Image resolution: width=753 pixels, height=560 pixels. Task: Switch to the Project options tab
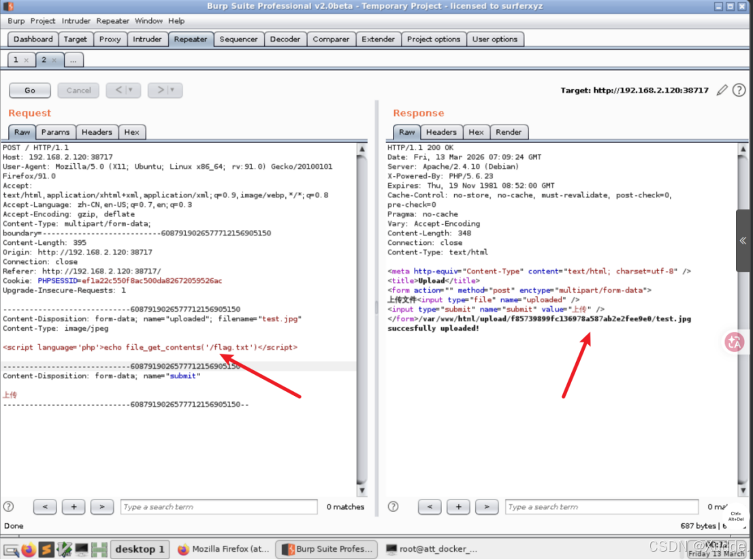pyautogui.click(x=434, y=39)
